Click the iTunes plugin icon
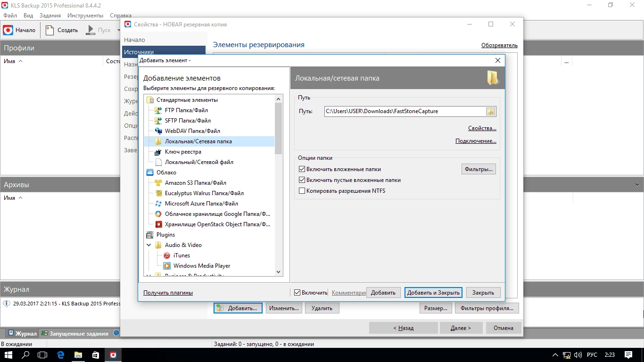Screen dimensions: 644x362 (x=167, y=255)
